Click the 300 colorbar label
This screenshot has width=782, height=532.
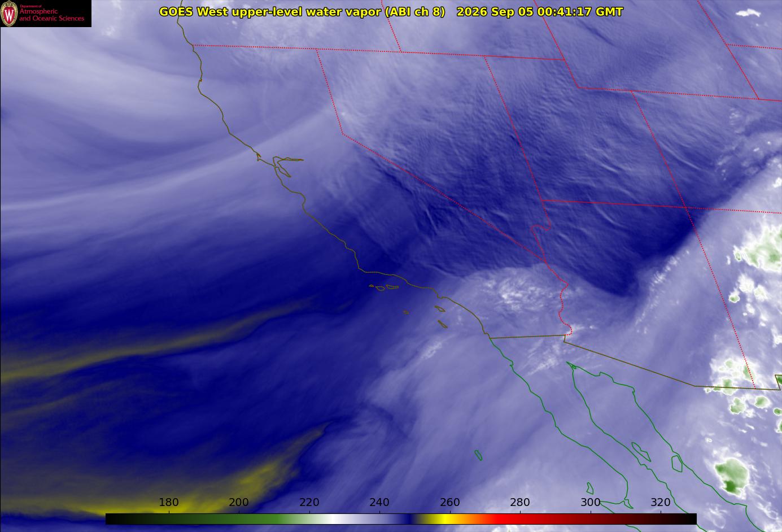pyautogui.click(x=591, y=502)
